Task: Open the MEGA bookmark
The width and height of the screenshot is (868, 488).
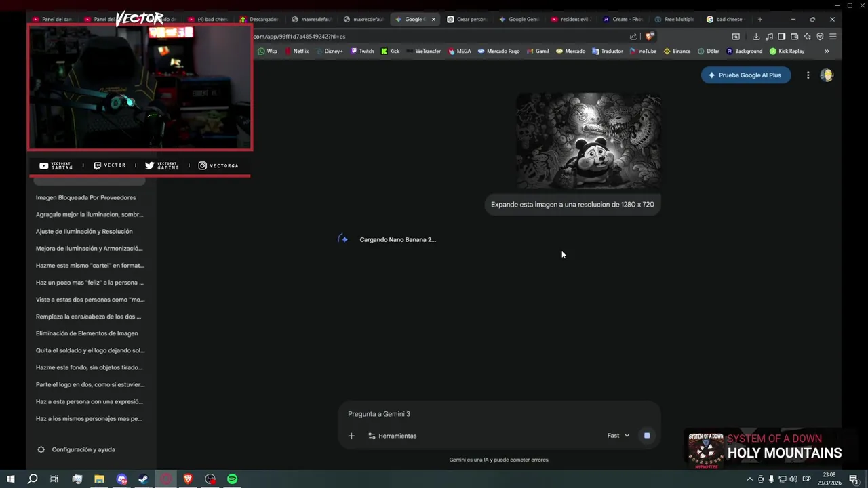Action: (x=459, y=51)
